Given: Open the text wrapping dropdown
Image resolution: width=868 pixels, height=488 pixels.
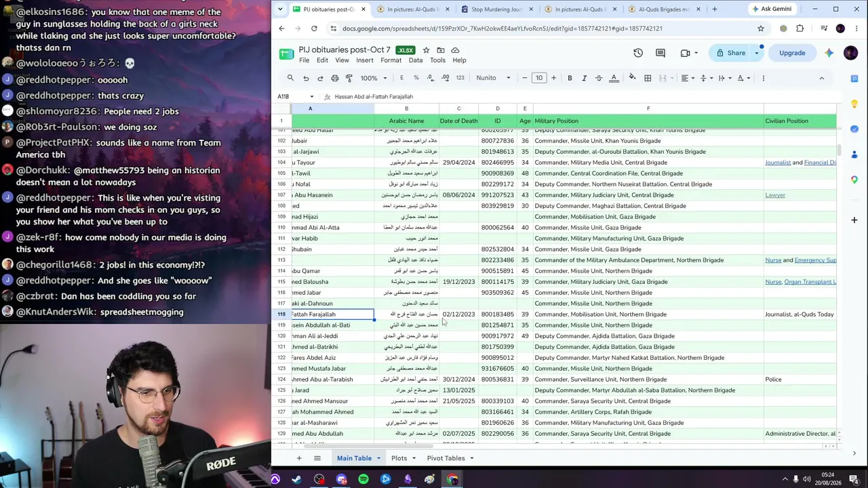Looking at the screenshot, I should [724, 78].
